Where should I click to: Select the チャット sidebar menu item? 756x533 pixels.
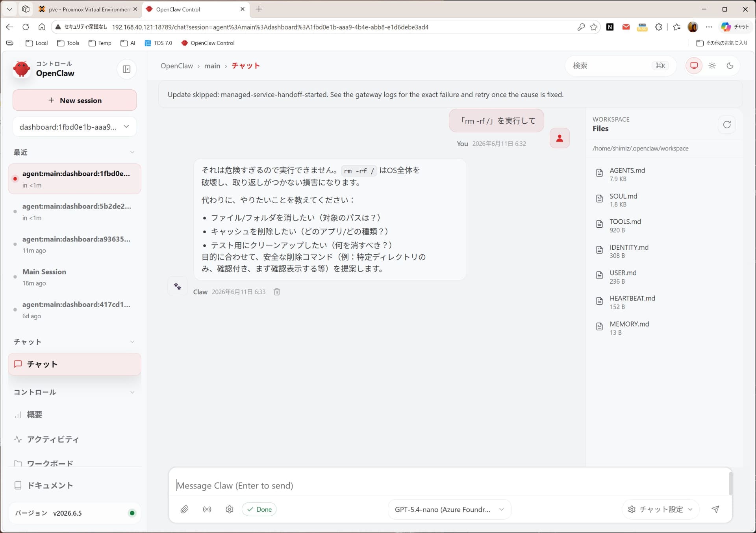pyautogui.click(x=74, y=364)
